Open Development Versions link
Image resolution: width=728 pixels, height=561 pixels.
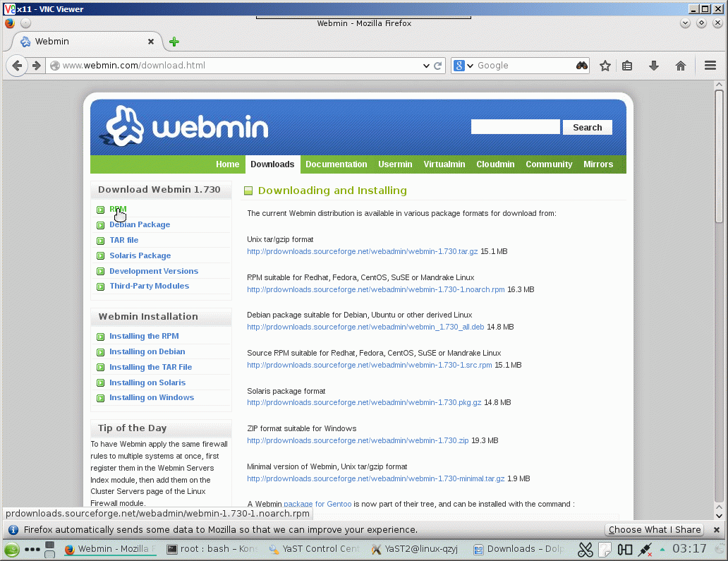pyautogui.click(x=154, y=271)
